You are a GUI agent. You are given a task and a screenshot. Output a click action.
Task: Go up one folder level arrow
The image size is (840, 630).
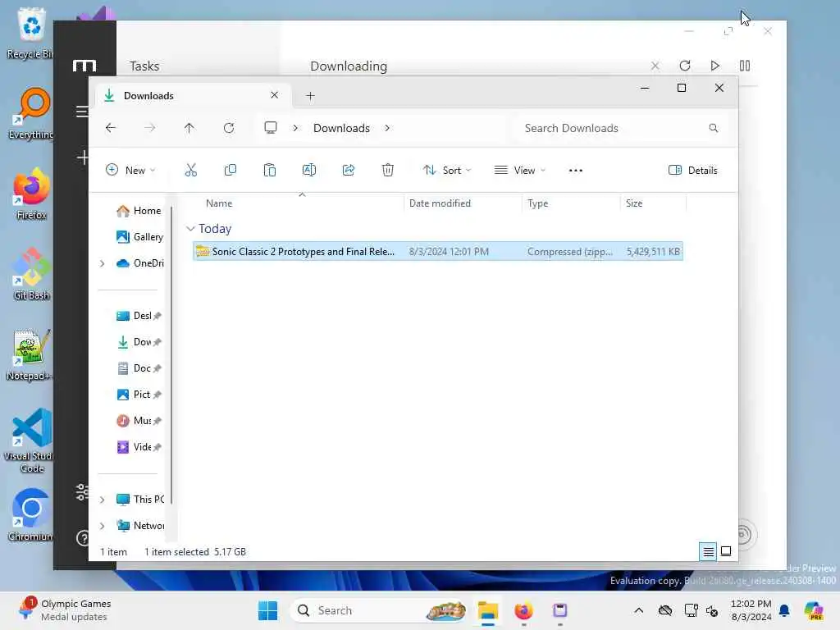tap(189, 128)
